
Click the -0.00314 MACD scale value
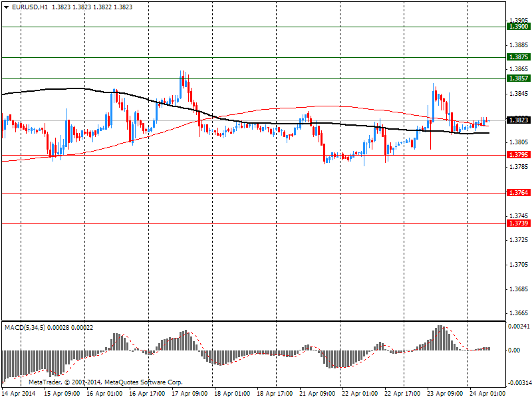click(x=519, y=383)
